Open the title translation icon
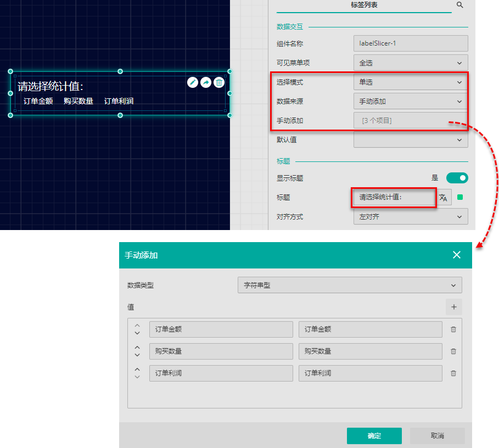 (444, 198)
